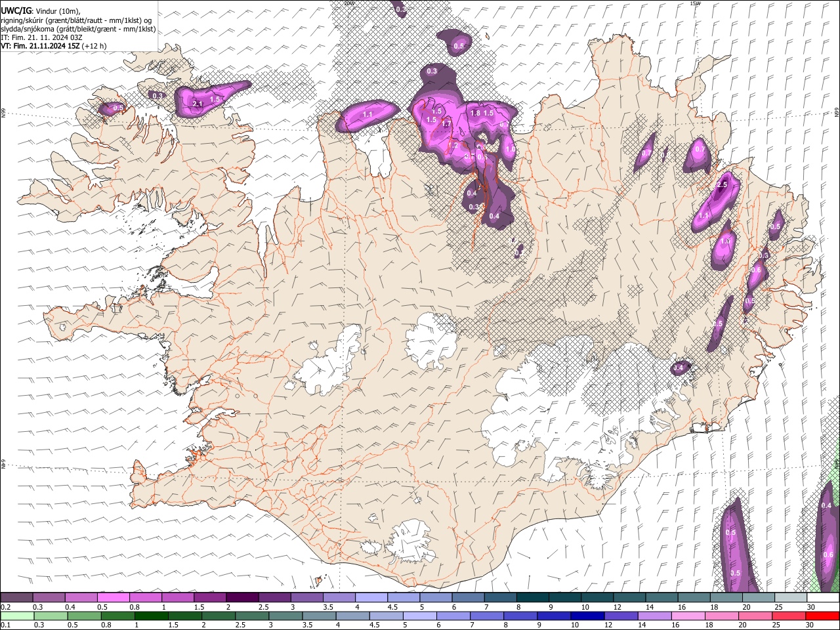Click the bright red rain legend swatch at 30
The width and height of the screenshot is (840, 630).
point(822,616)
